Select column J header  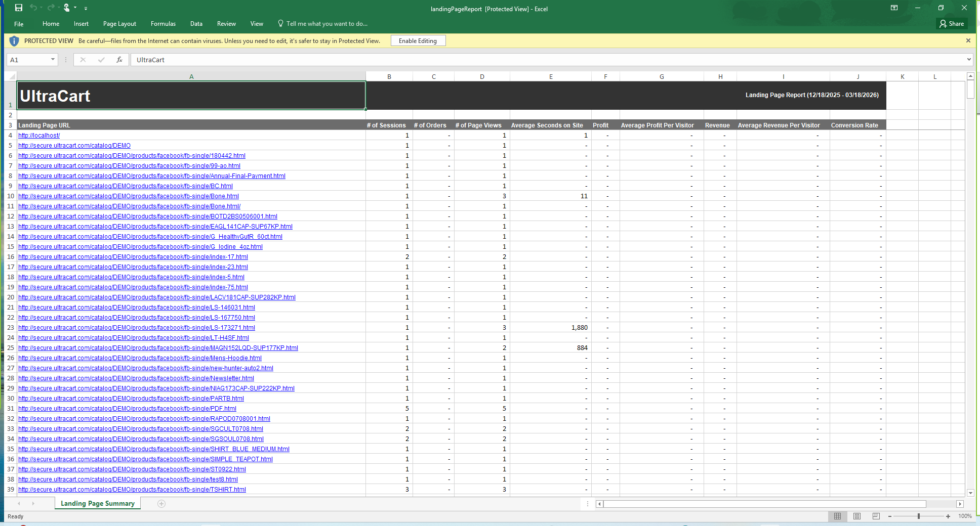click(858, 76)
